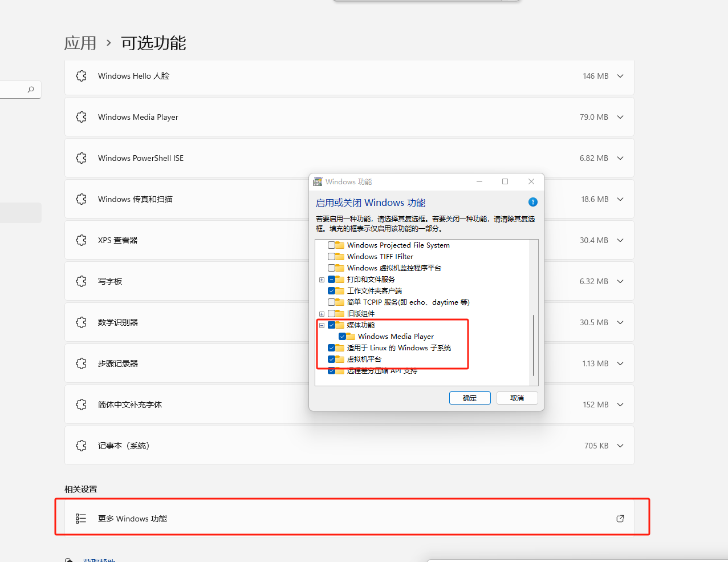The width and height of the screenshot is (728, 562).
Task: Click the folder icon beside Windows Projected File System
Action: (340, 245)
